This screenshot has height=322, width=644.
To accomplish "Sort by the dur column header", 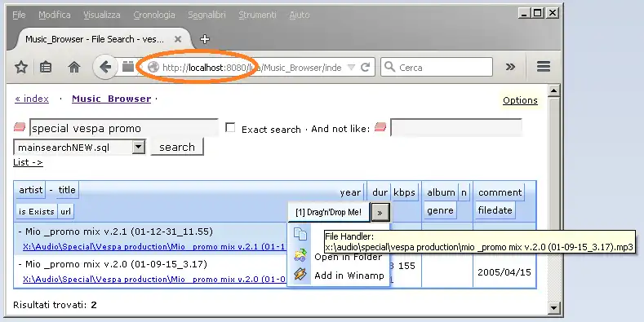I will click(x=380, y=192).
